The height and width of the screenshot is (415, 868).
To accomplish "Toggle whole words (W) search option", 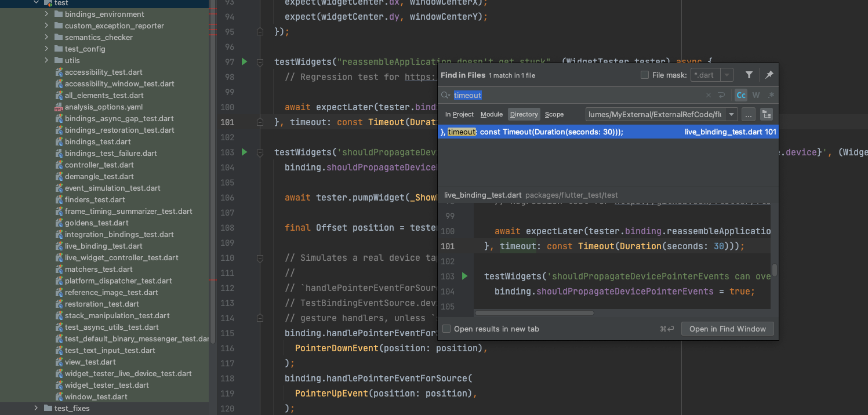I will pyautogui.click(x=756, y=95).
